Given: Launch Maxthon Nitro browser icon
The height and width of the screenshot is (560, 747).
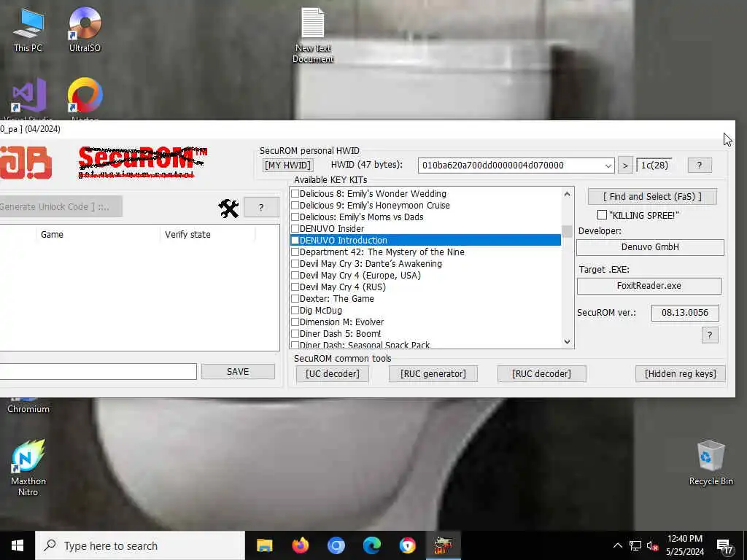Looking at the screenshot, I should point(28,467).
